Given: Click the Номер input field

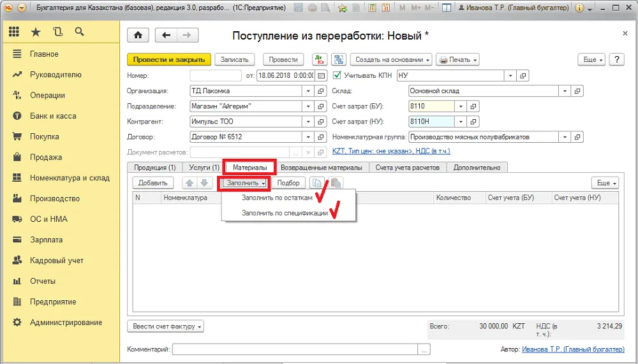Looking at the screenshot, I should click(x=216, y=75).
